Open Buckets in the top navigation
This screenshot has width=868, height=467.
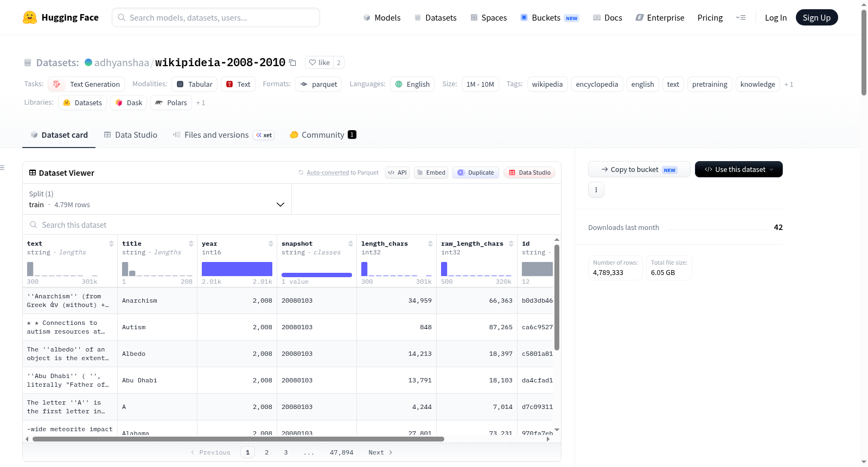click(550, 17)
